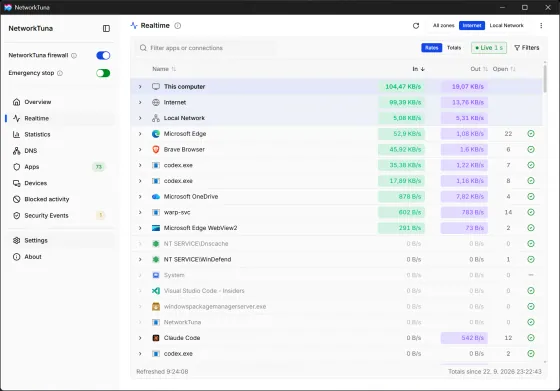The height and width of the screenshot is (391, 560).
Task: Click the Visual Studio Code Insiders icon
Action: 156,291
